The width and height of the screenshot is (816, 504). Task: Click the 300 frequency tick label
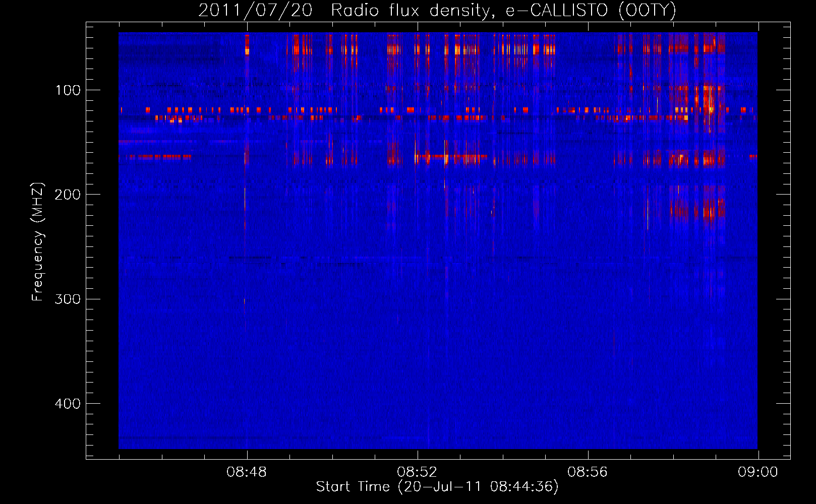68,299
